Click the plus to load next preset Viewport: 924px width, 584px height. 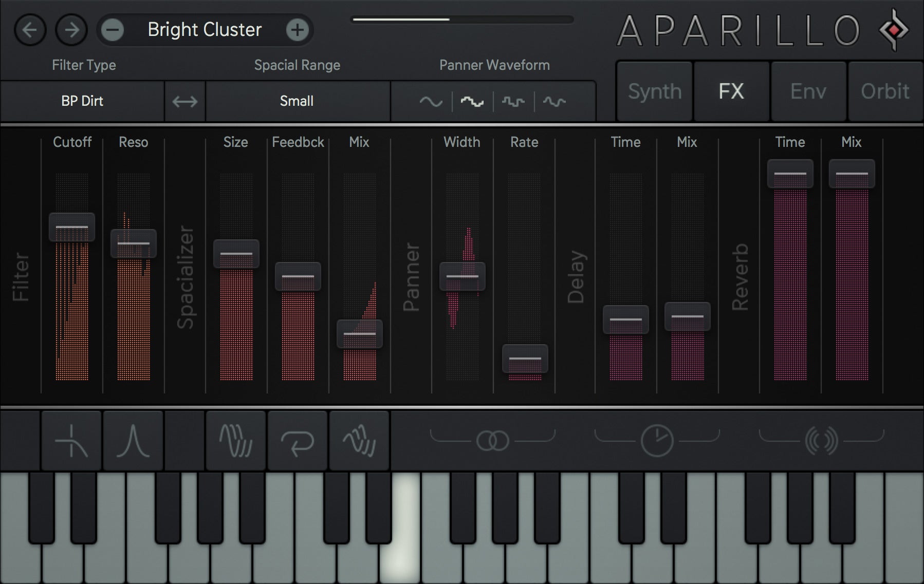(297, 30)
